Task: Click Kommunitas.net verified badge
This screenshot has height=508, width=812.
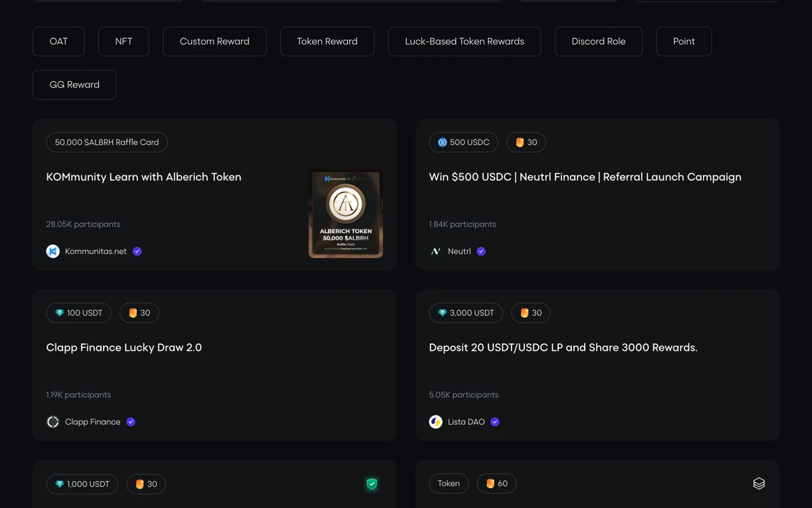Action: tap(137, 251)
